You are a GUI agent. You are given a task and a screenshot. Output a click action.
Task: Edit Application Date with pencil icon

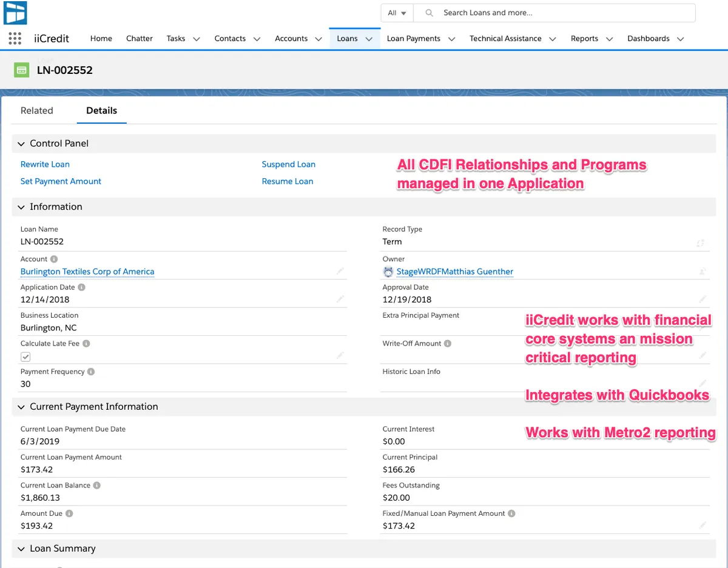[340, 299]
